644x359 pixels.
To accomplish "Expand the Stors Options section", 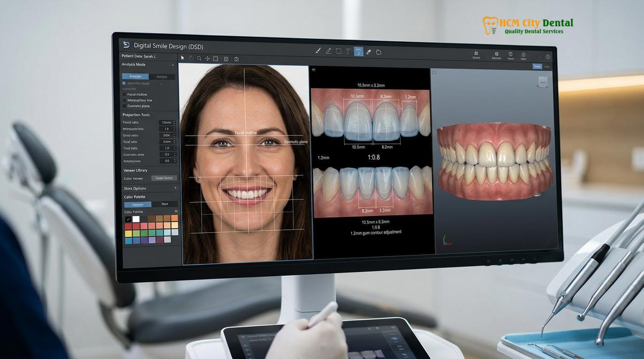I will click(x=175, y=188).
